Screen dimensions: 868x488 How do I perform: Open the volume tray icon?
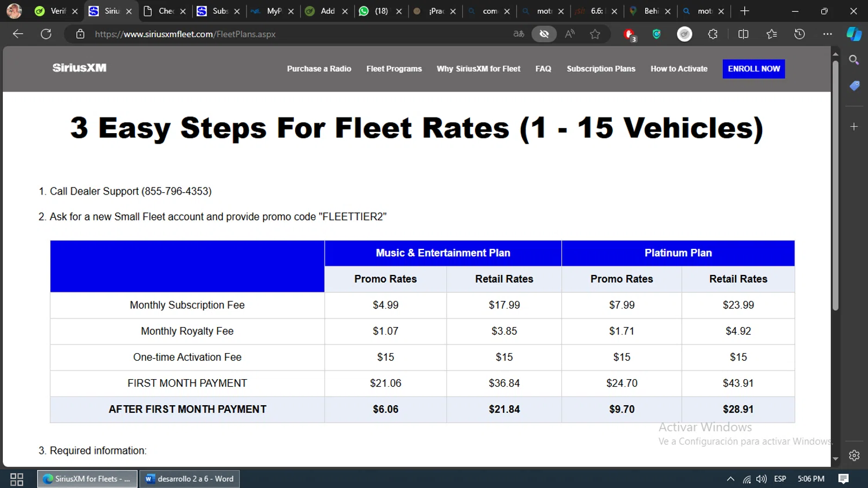tap(762, 479)
